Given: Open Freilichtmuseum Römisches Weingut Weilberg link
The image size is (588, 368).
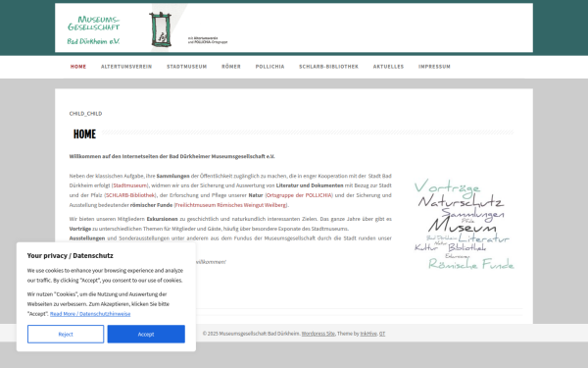Looking at the screenshot, I should (230, 205).
